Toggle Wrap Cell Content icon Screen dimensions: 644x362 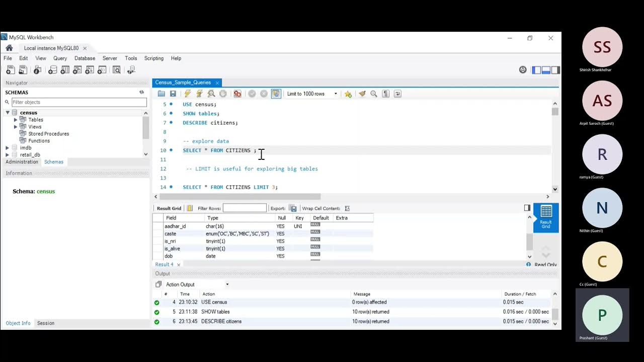tap(347, 208)
